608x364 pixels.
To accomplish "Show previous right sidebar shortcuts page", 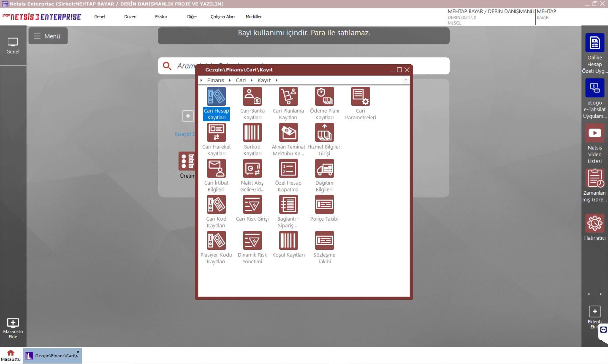I will tap(589, 294).
